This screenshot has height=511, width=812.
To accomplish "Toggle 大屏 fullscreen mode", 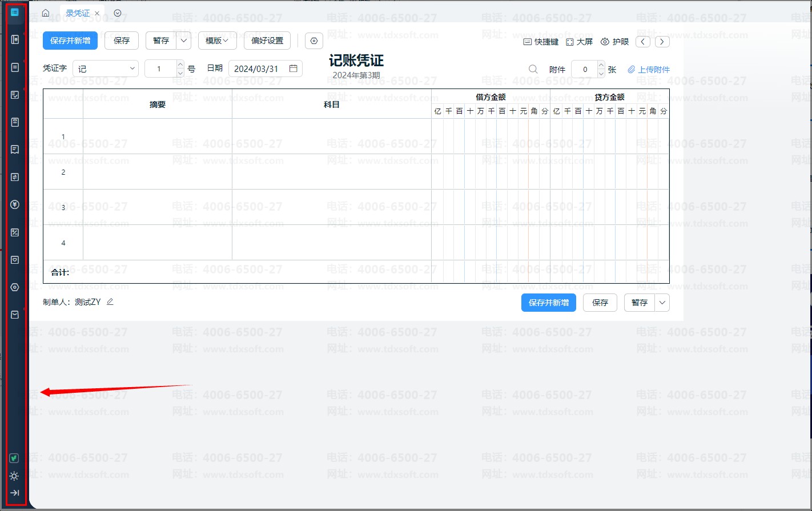I will 579,42.
